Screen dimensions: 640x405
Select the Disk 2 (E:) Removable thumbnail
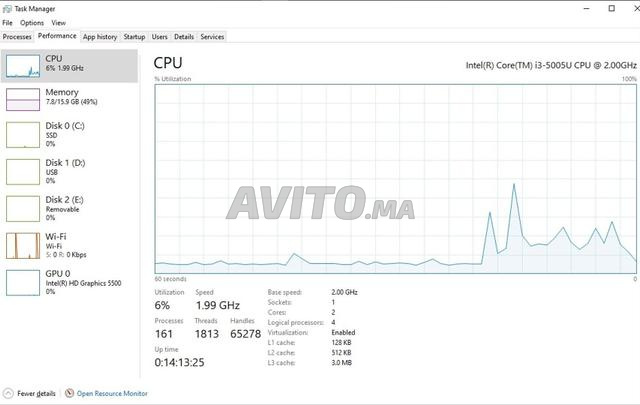click(x=22, y=208)
